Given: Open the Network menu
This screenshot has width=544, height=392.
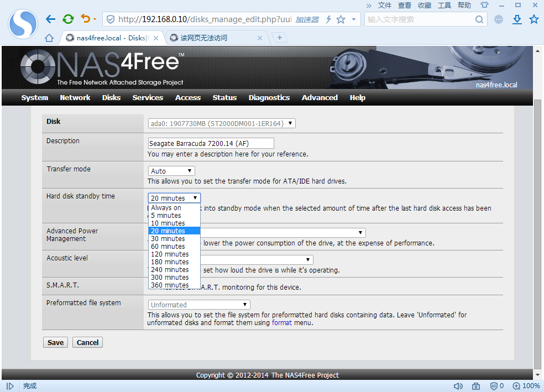Looking at the screenshot, I should (75, 97).
